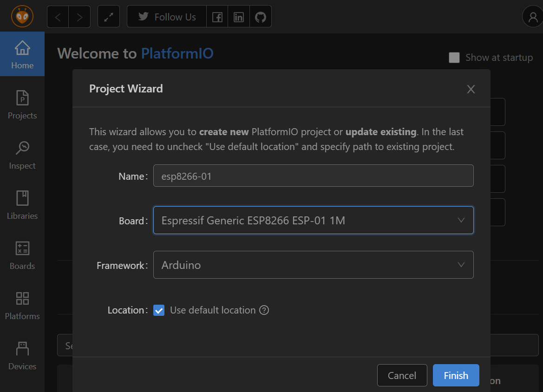Click the project Name input field

tap(314, 176)
